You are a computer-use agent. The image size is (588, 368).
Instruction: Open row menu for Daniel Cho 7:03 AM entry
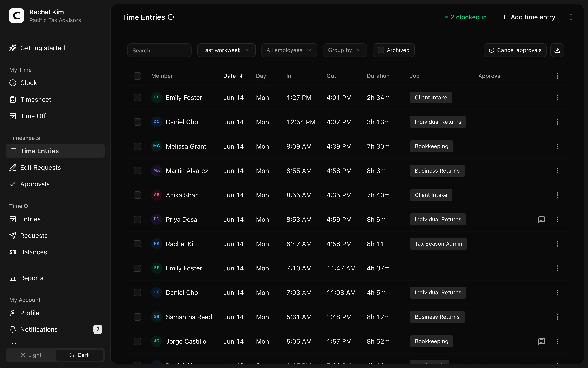[x=557, y=293]
